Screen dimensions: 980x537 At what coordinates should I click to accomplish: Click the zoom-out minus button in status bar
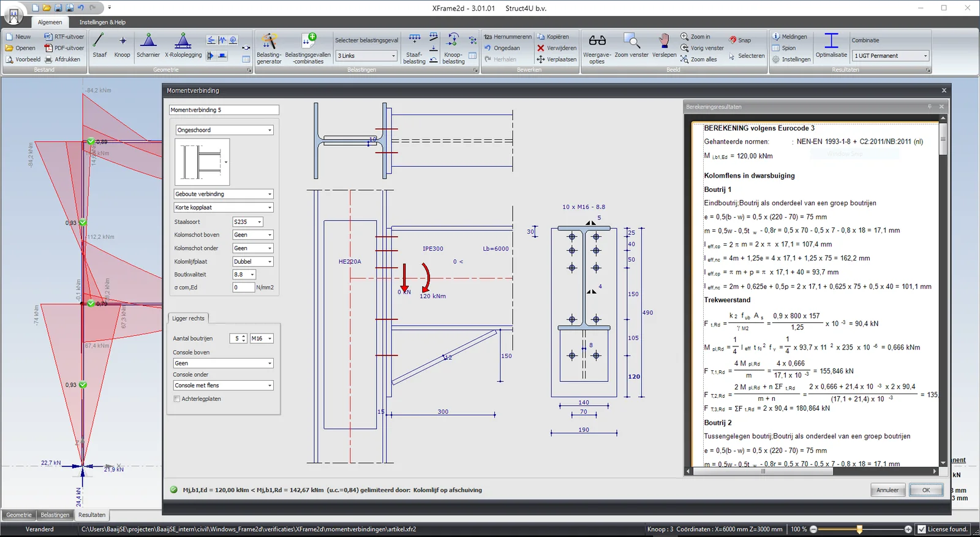[x=813, y=529]
